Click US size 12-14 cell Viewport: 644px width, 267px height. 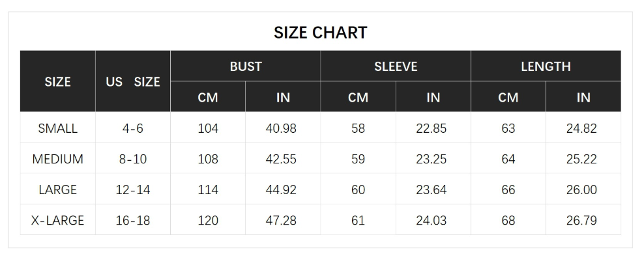(133, 190)
